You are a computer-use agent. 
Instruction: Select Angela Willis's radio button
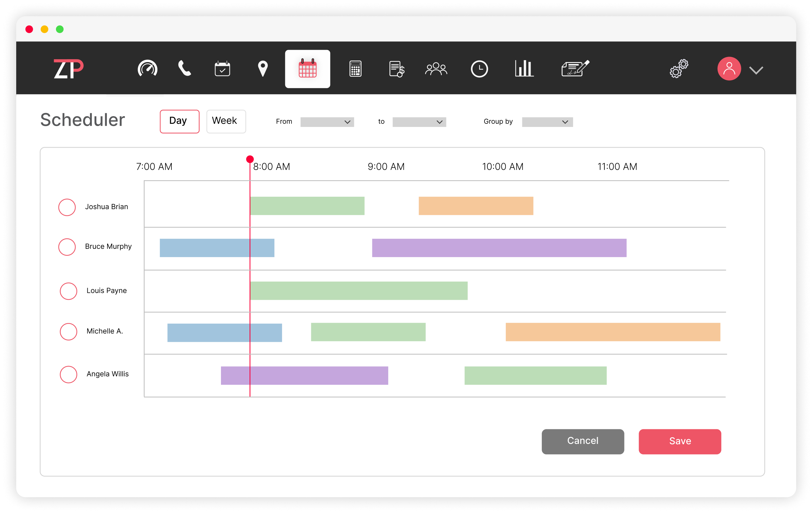(x=68, y=374)
